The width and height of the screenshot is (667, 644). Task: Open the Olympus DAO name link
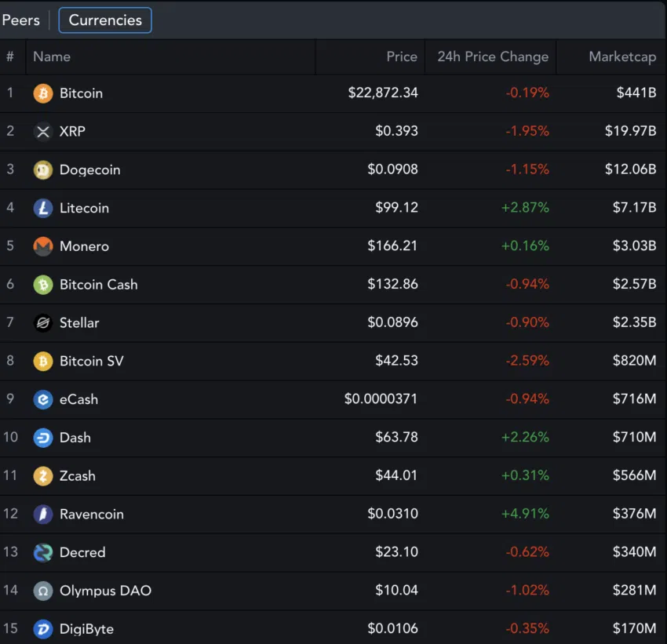pyautogui.click(x=105, y=591)
